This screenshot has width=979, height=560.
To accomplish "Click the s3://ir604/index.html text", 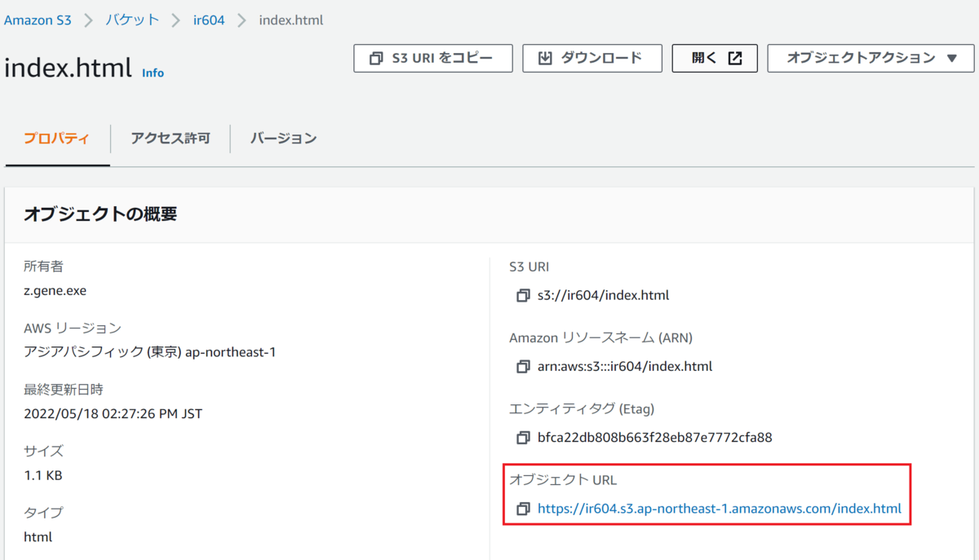I will pyautogui.click(x=604, y=295).
